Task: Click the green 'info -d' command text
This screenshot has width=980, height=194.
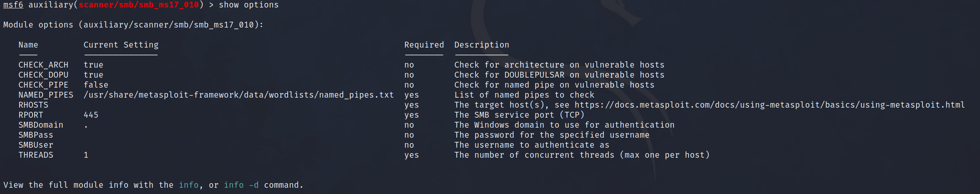Action: [x=241, y=185]
